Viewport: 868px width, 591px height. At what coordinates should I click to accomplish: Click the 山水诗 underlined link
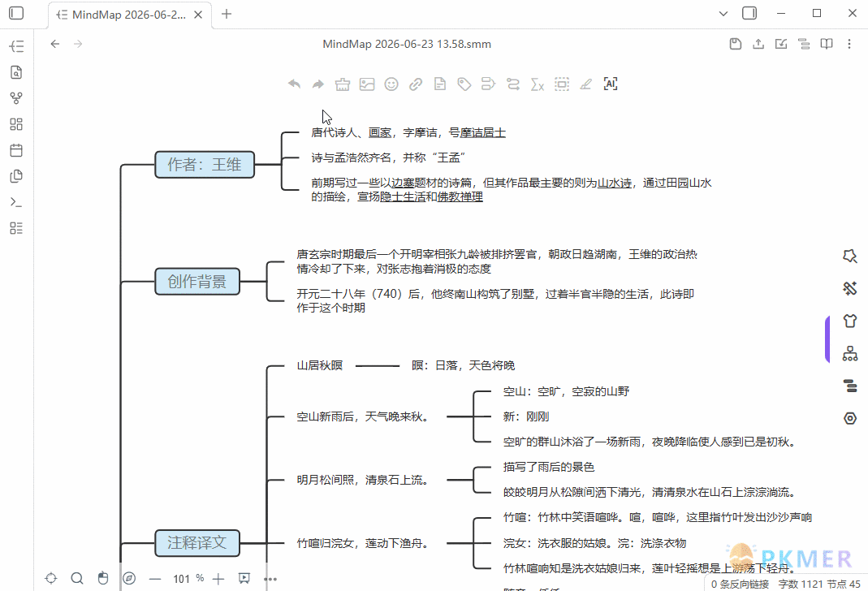coord(615,183)
